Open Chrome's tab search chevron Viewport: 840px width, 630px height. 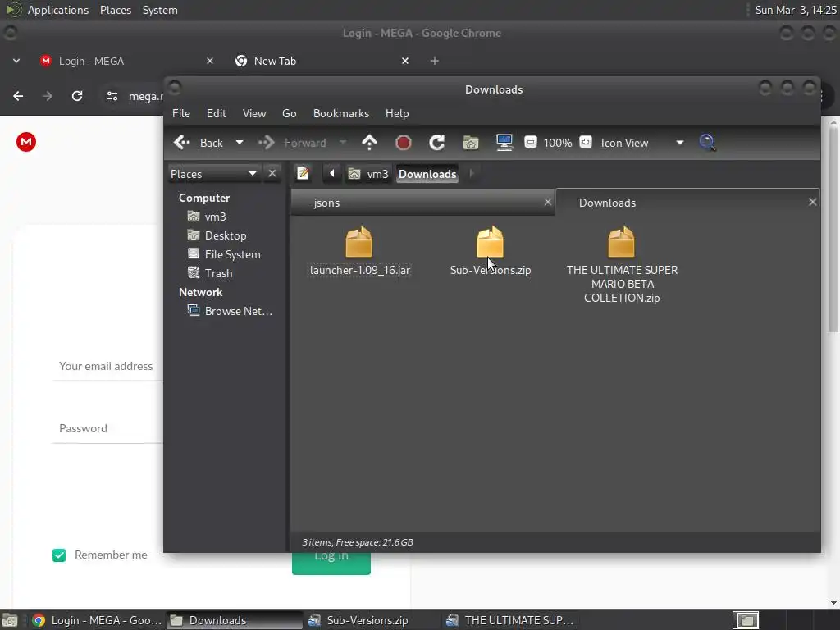coord(16,61)
